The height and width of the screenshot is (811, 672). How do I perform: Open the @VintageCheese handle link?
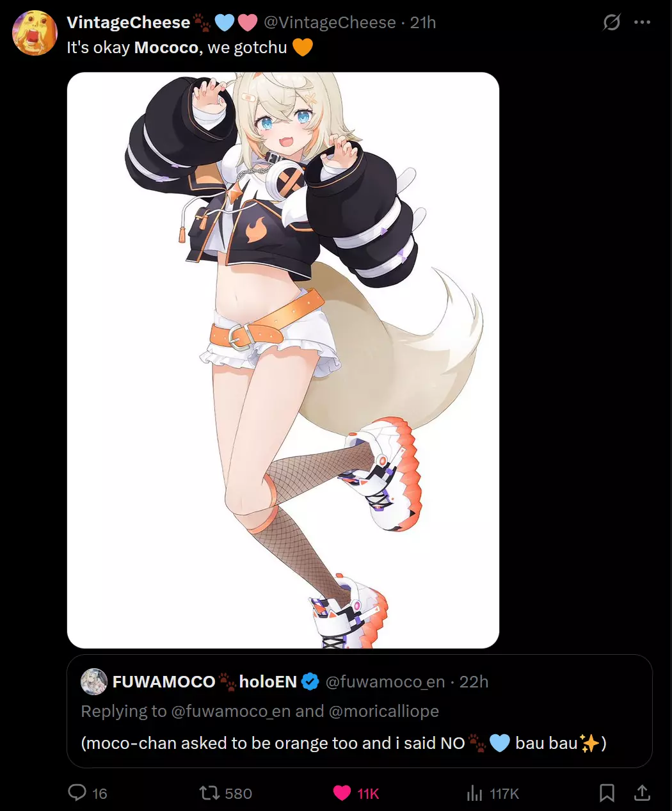(x=330, y=22)
